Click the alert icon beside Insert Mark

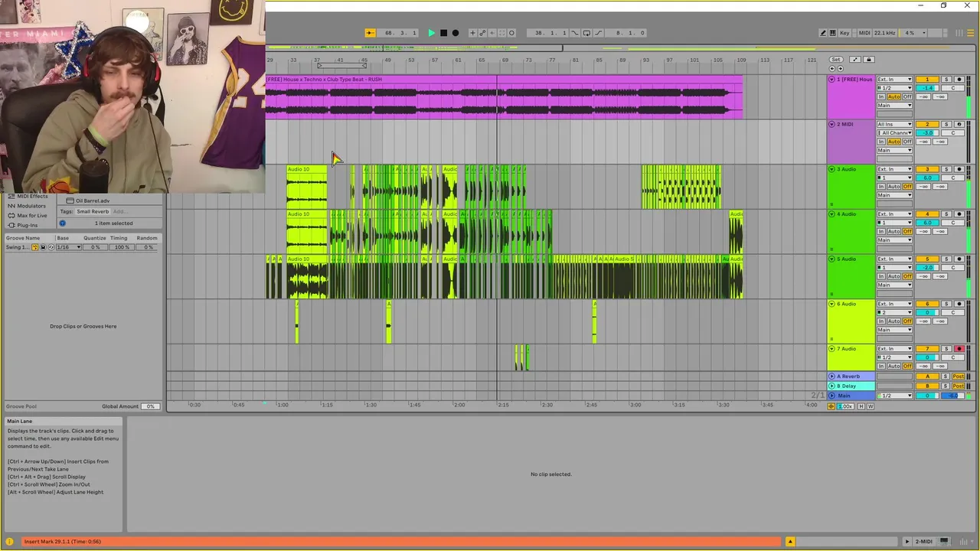[10, 542]
